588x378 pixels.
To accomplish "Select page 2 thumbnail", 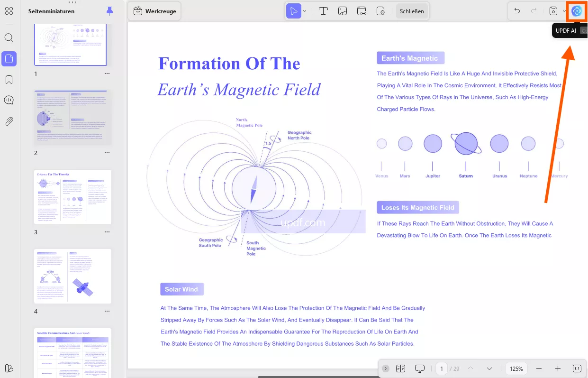I will point(73,118).
